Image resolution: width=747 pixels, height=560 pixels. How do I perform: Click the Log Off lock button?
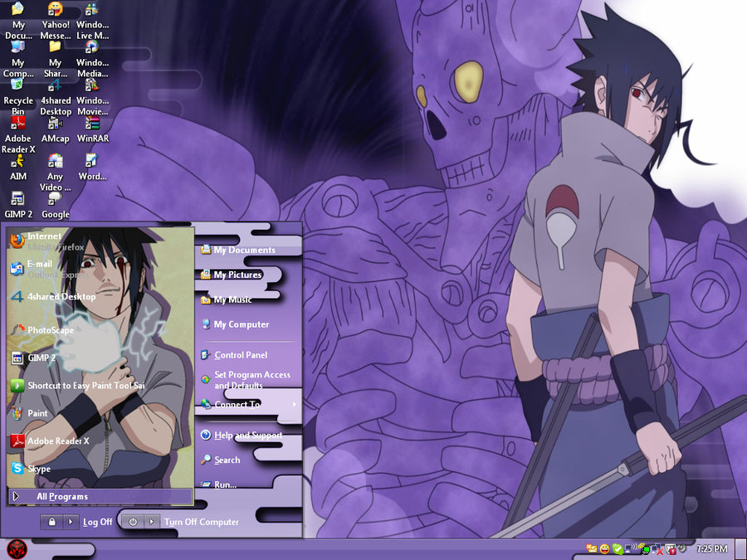52,522
